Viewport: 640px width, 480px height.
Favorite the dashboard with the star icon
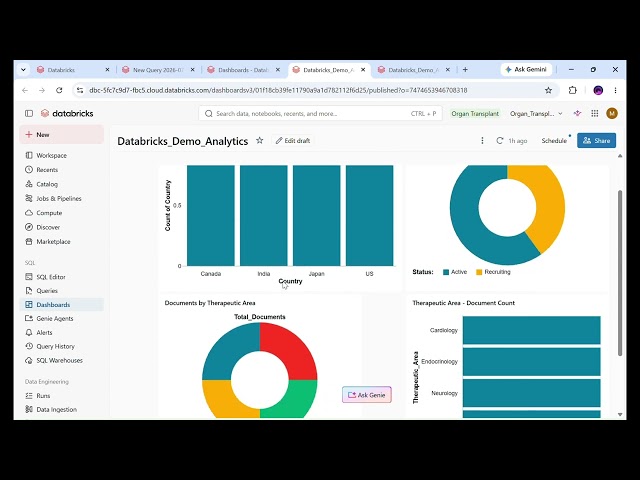(x=260, y=140)
